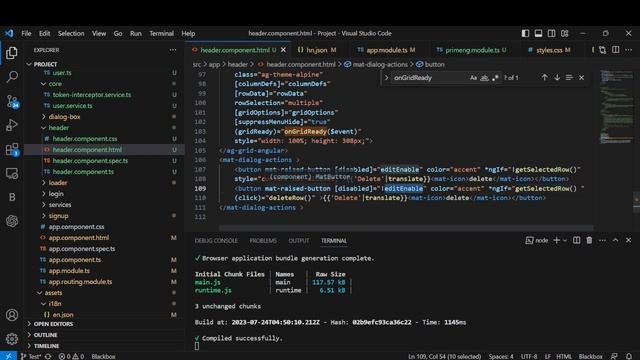
Task: Split the terminal panel
Action: (x=576, y=240)
